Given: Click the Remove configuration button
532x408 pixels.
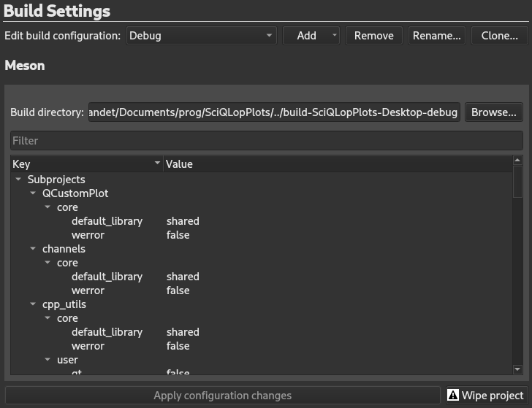Looking at the screenshot, I should click(373, 35).
